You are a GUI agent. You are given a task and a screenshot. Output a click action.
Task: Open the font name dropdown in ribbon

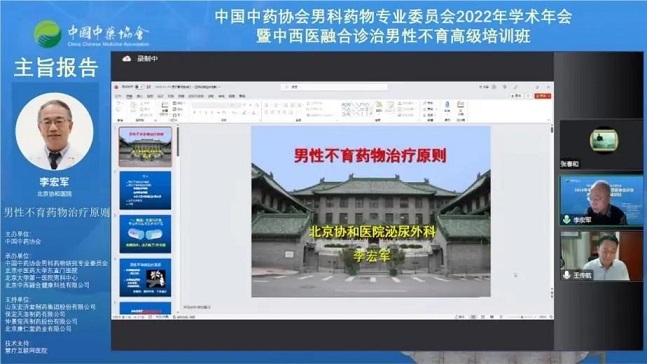point(216,105)
